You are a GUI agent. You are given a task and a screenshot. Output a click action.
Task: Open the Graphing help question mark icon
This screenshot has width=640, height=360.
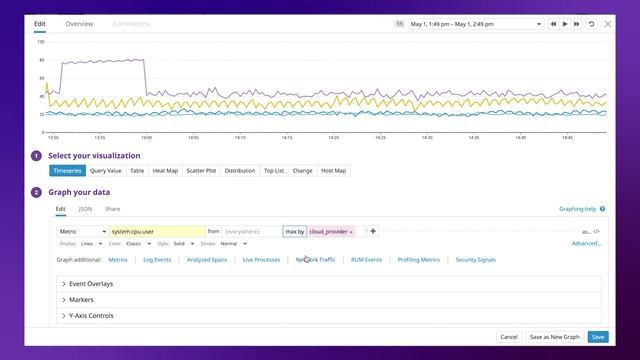coord(602,209)
